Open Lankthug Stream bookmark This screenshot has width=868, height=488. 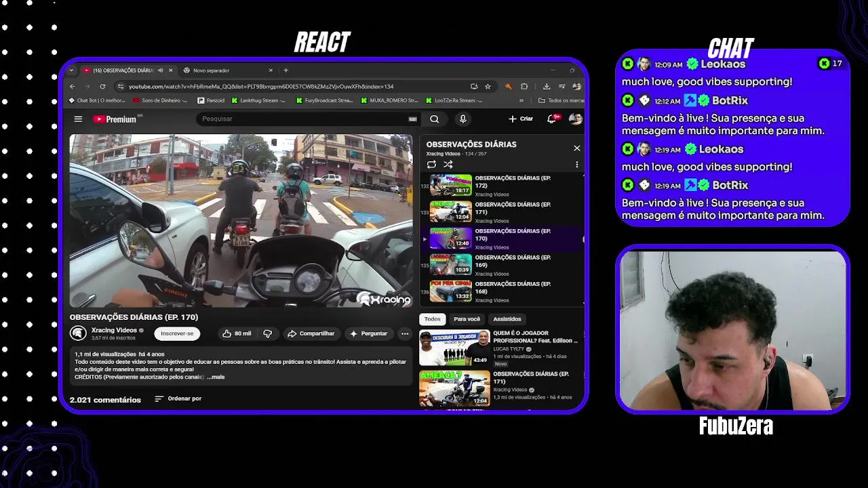258,100
